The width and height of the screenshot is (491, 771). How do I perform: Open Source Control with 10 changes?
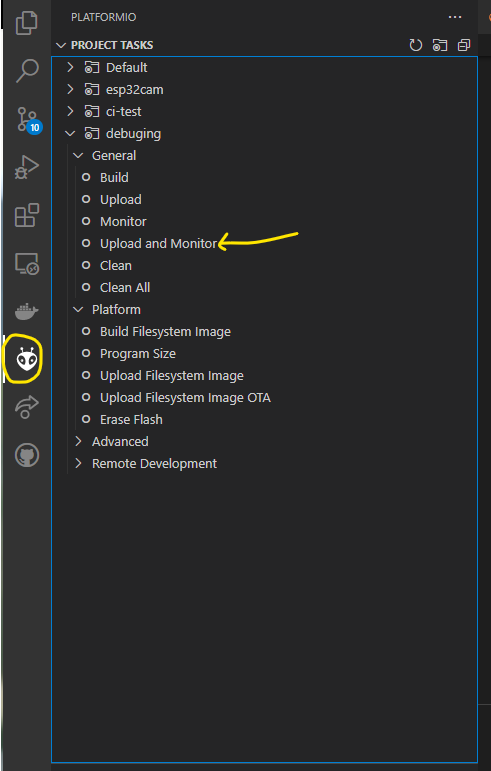click(29, 119)
